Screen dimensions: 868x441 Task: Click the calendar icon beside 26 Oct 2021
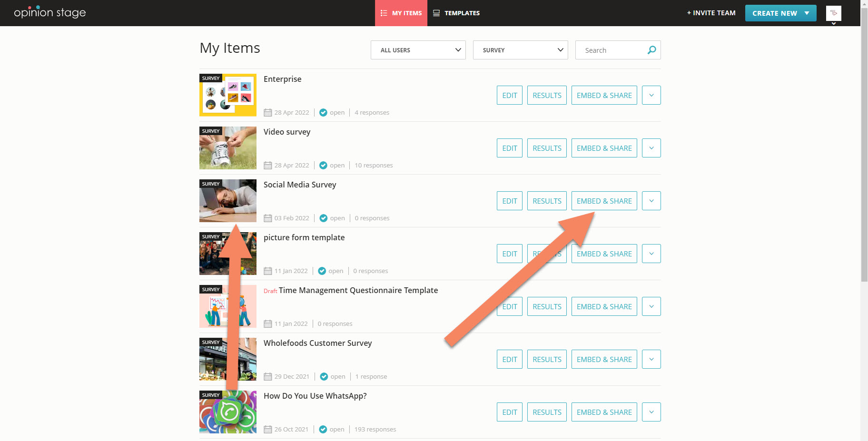(x=267, y=430)
